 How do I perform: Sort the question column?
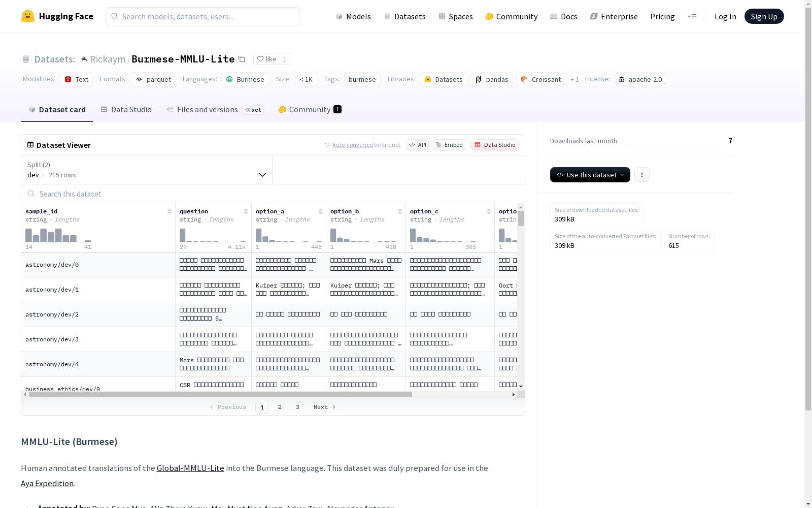[x=246, y=211]
